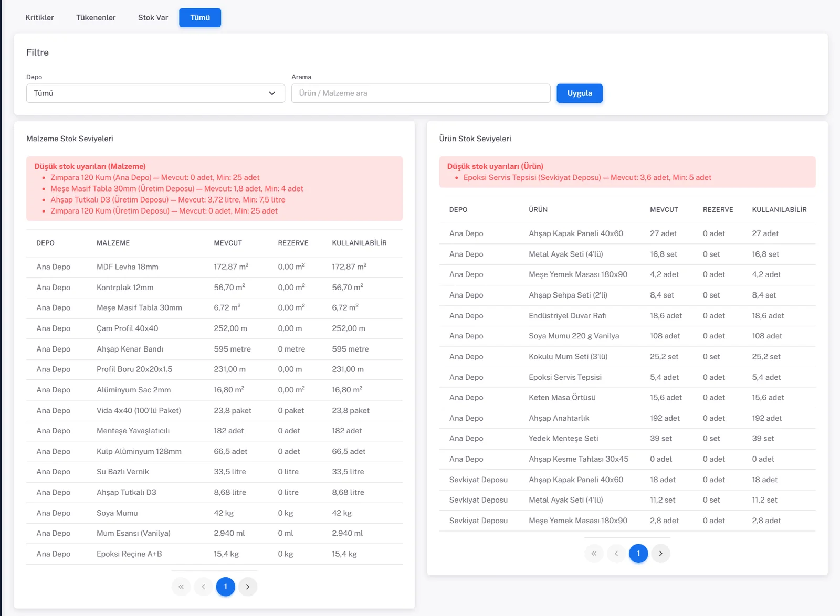This screenshot has width=840, height=616.
Task: Select Kontrplak 12mm material
Action: point(125,288)
